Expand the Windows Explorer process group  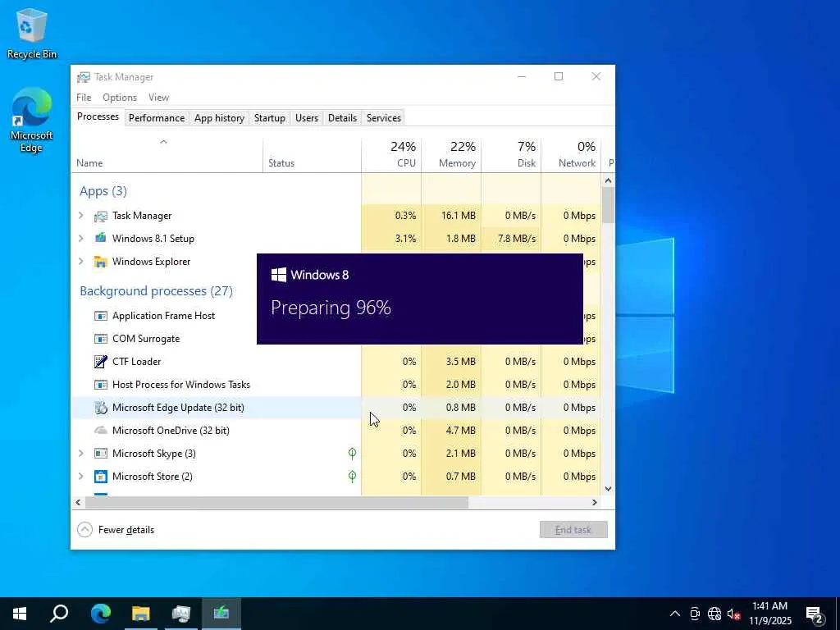tap(81, 262)
